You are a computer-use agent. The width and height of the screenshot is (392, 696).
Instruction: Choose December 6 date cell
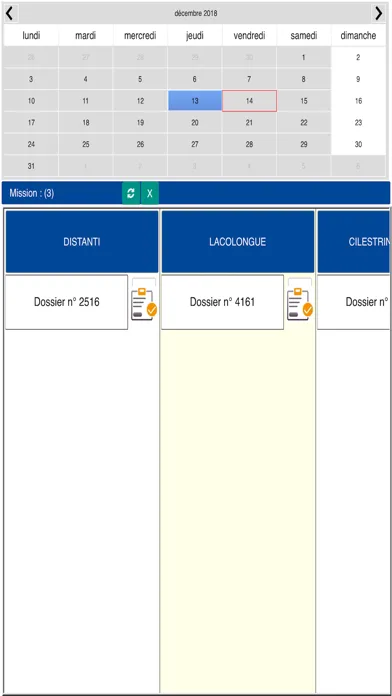tap(195, 79)
